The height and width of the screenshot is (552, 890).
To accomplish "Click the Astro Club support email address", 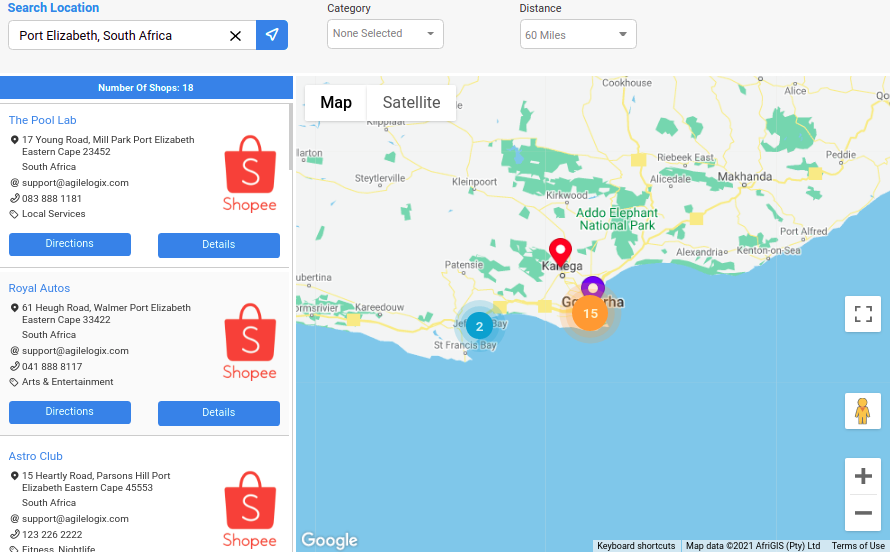I will (x=75, y=519).
